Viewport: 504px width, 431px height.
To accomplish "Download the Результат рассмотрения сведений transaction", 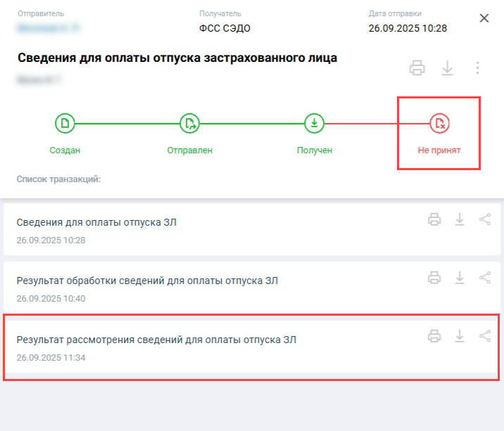I will point(460,337).
